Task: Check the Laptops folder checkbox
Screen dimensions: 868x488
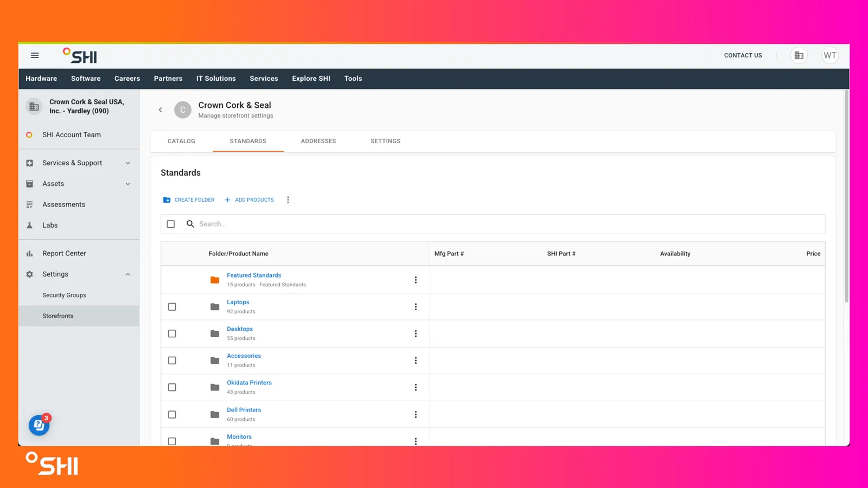Action: (172, 307)
